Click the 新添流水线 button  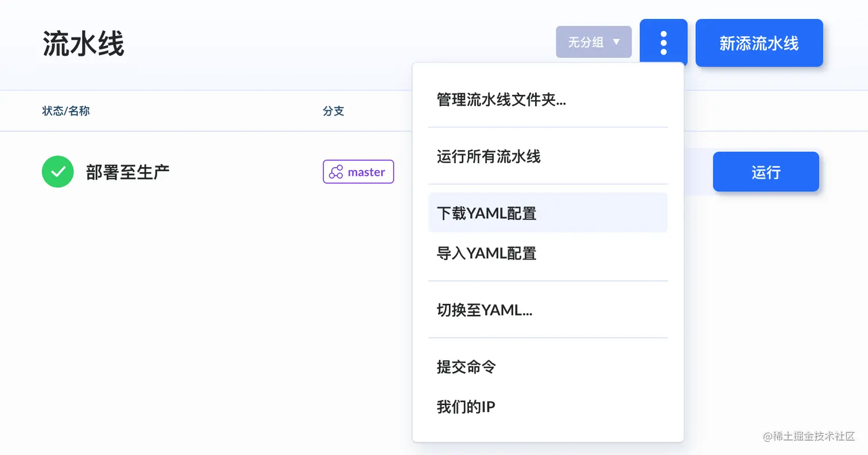pos(759,43)
